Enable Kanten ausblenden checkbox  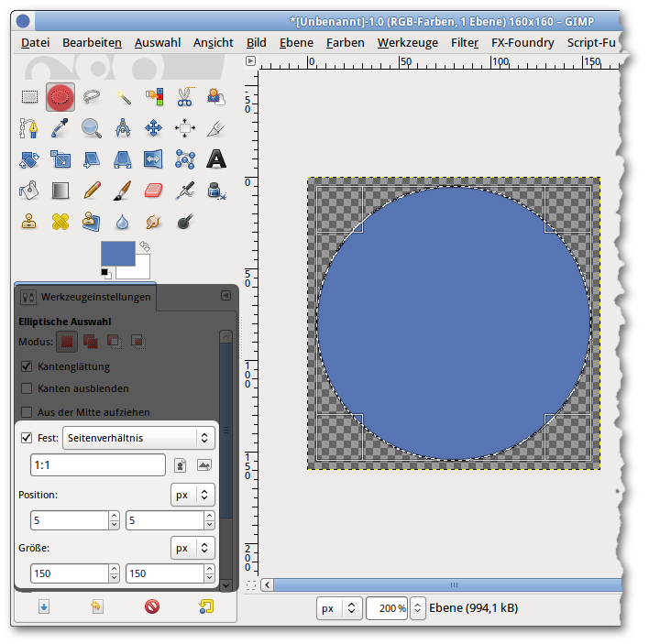point(27,388)
